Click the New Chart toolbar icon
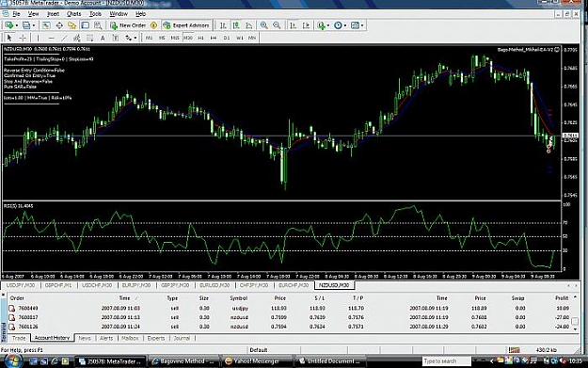588x368 pixels. [x=8, y=25]
